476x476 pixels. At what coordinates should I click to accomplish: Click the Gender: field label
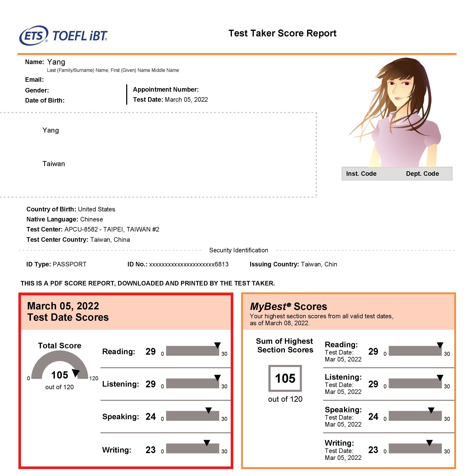tap(37, 90)
